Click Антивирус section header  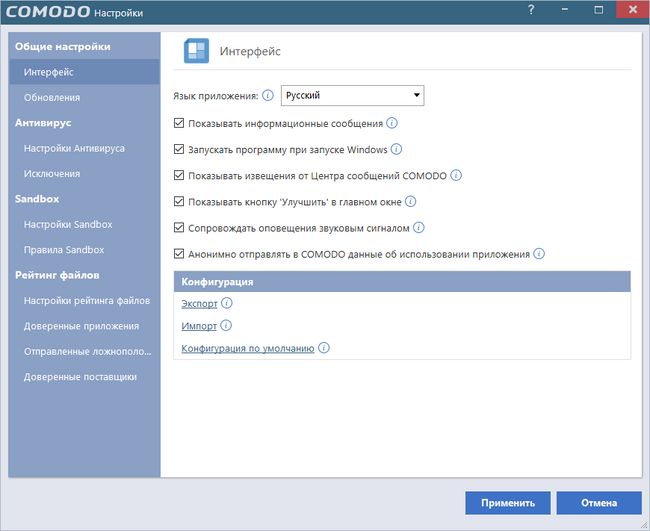pyautogui.click(x=43, y=123)
